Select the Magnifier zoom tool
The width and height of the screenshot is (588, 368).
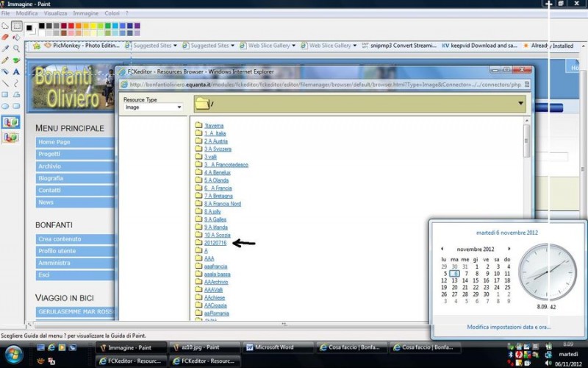(16, 49)
